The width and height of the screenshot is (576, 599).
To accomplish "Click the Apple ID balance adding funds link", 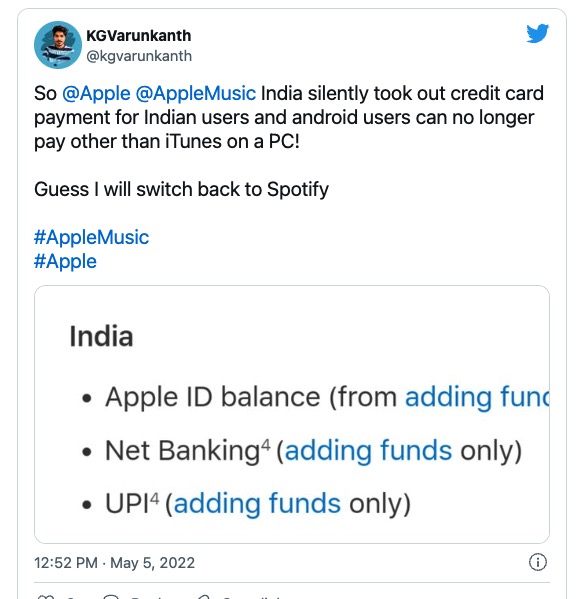I will [477, 397].
